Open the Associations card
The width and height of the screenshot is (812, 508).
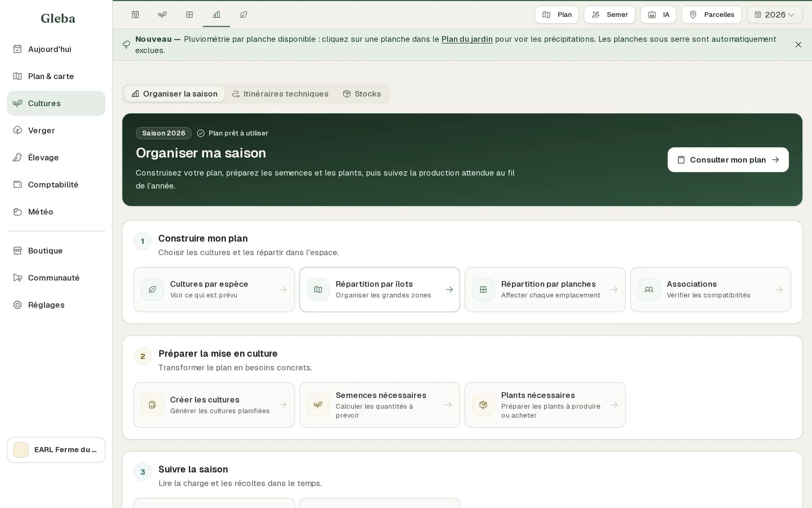coord(710,290)
